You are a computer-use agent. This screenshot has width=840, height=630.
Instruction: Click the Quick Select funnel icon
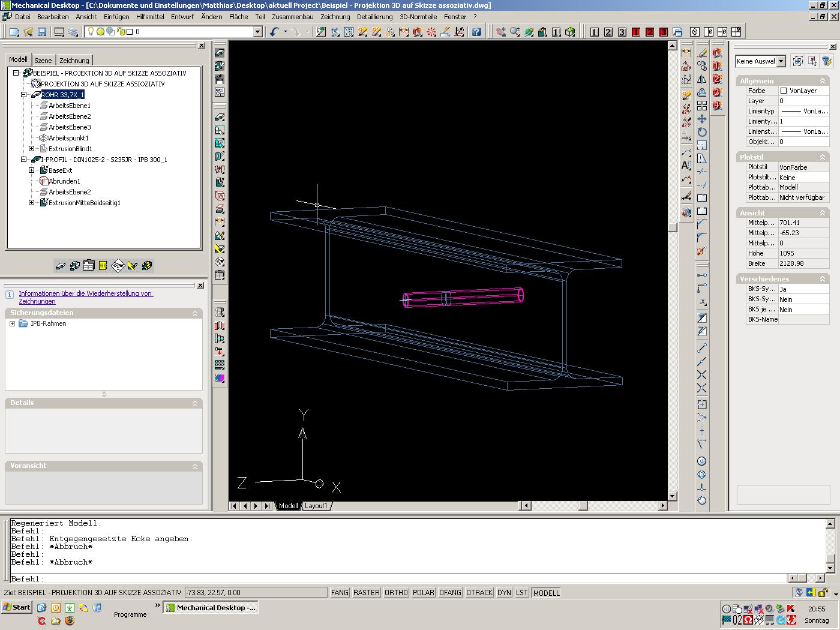[x=827, y=61]
